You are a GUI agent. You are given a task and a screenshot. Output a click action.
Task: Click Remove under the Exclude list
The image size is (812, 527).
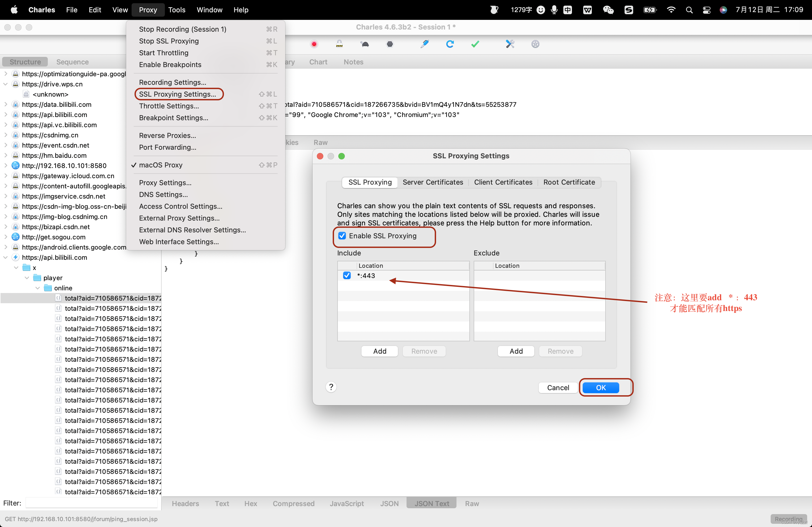560,351
